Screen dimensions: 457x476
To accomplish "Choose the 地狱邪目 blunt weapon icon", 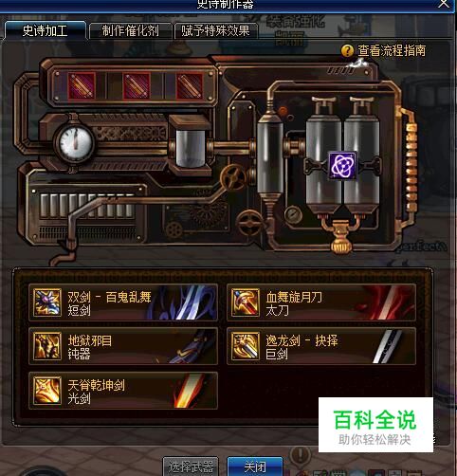I will [x=47, y=346].
